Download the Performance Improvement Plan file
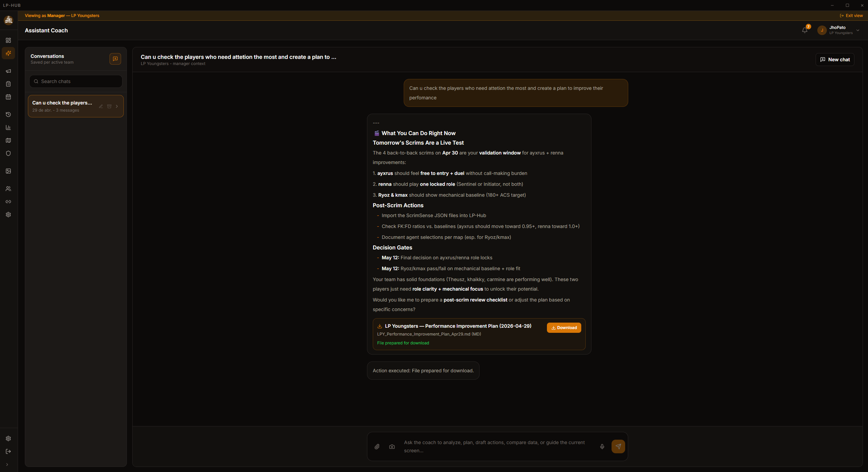The width and height of the screenshot is (868, 472). click(564, 328)
